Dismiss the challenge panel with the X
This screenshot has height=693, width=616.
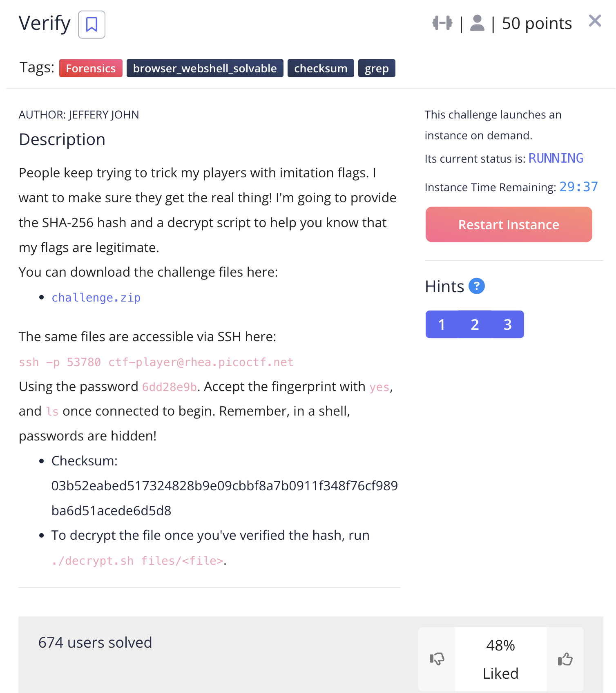pos(595,20)
